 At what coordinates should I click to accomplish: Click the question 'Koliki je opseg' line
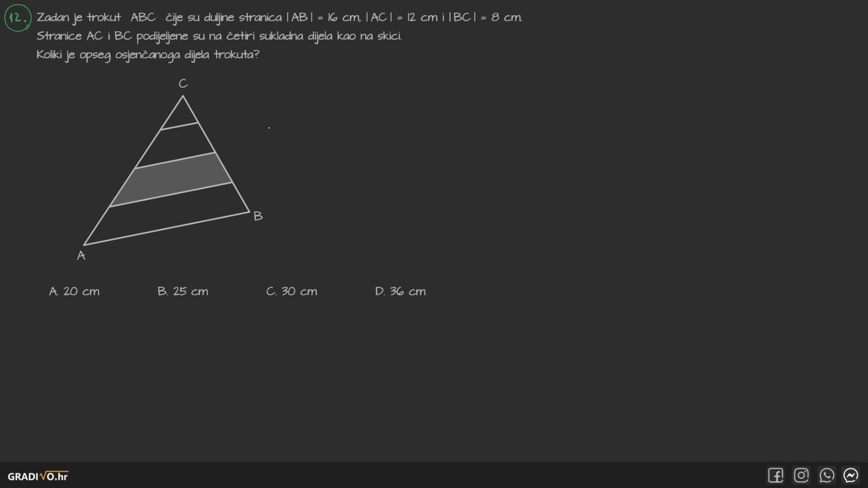[x=147, y=55]
